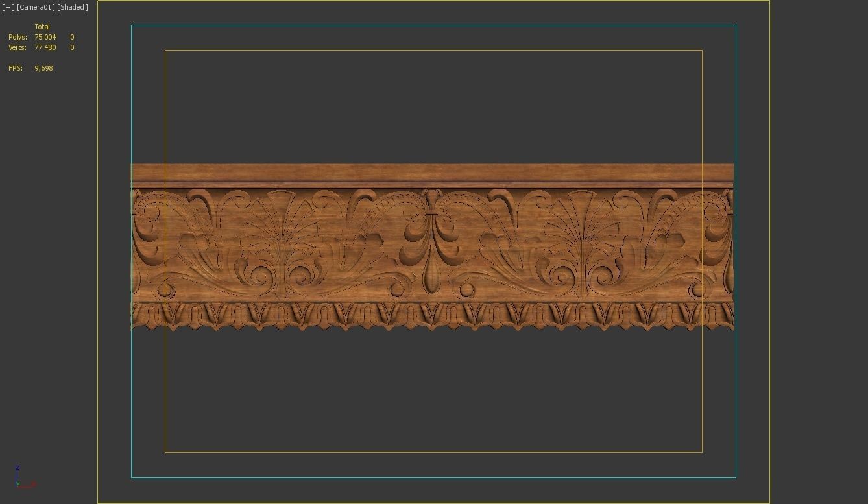Open the [+] general viewport menu
868x504 pixels.
[x=8, y=8]
